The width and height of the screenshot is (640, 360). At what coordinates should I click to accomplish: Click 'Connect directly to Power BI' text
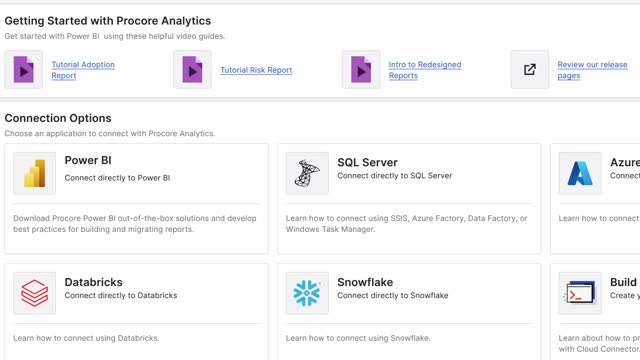tap(117, 178)
